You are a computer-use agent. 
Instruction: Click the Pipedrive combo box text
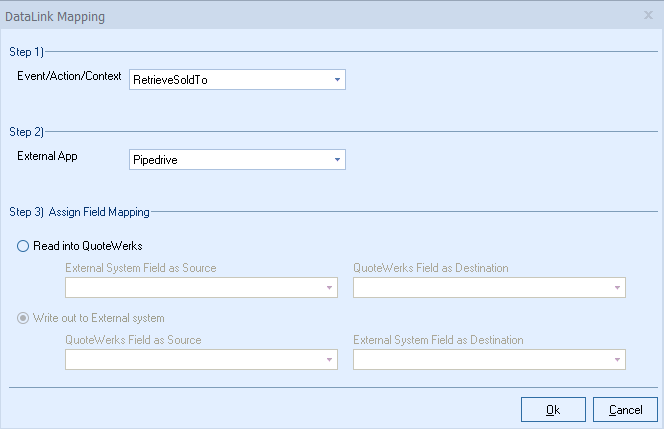coord(228,159)
